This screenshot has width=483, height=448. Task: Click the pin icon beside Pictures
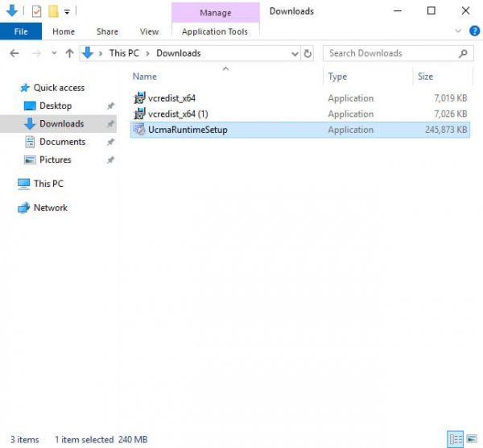[x=110, y=160]
